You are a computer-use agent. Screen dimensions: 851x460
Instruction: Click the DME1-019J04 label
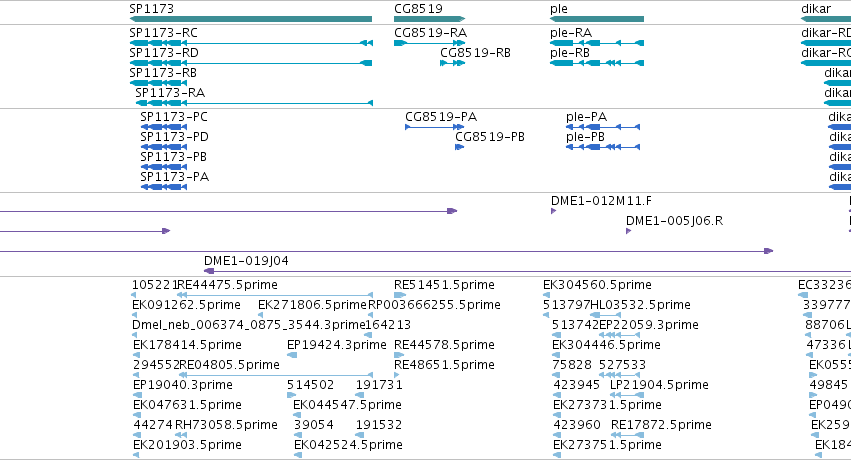(x=246, y=261)
